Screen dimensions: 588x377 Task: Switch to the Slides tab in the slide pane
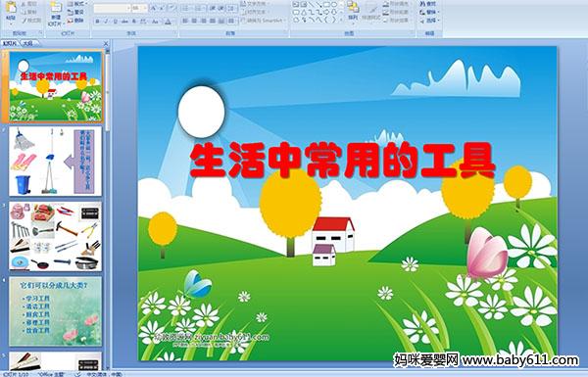point(10,43)
